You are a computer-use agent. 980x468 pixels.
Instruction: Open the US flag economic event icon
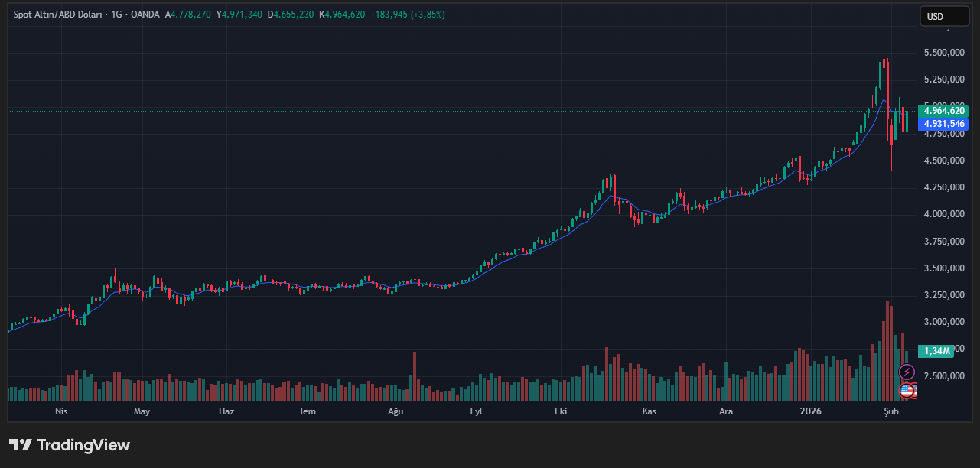click(907, 391)
